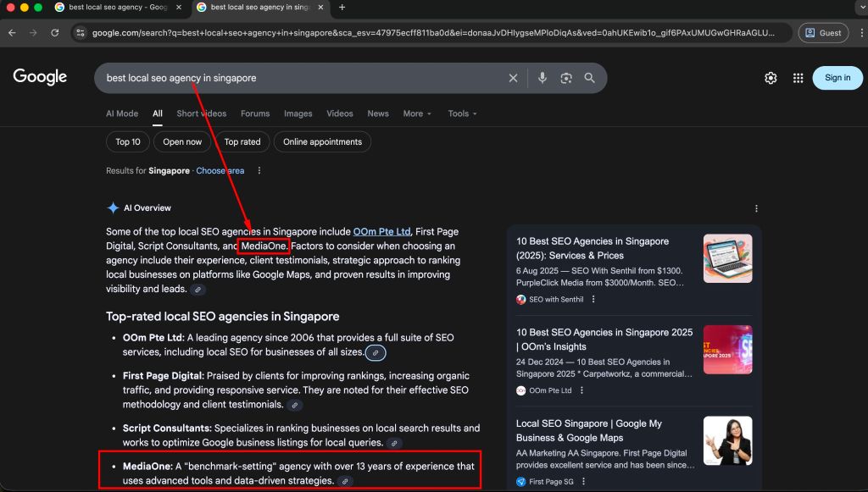Apply the Top 10 filter chip

point(128,142)
